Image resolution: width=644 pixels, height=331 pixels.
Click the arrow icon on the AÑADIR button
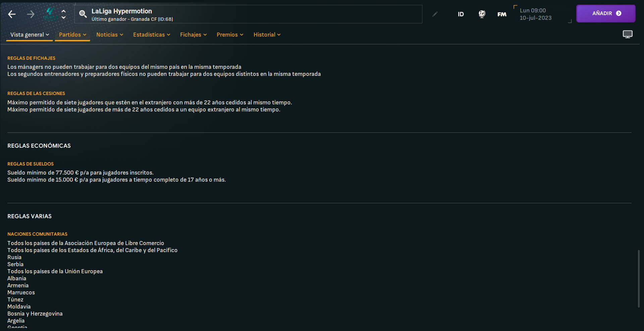tap(619, 13)
